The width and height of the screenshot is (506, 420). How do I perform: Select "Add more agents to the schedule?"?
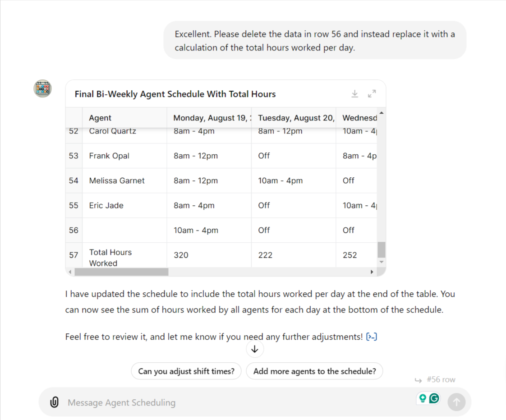tap(314, 371)
